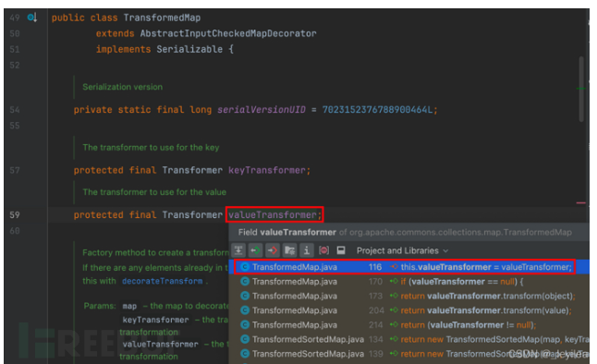The width and height of the screenshot is (597, 364).
Task: Select the TransformedSortedMap.java line 134 usage
Action: [409, 339]
